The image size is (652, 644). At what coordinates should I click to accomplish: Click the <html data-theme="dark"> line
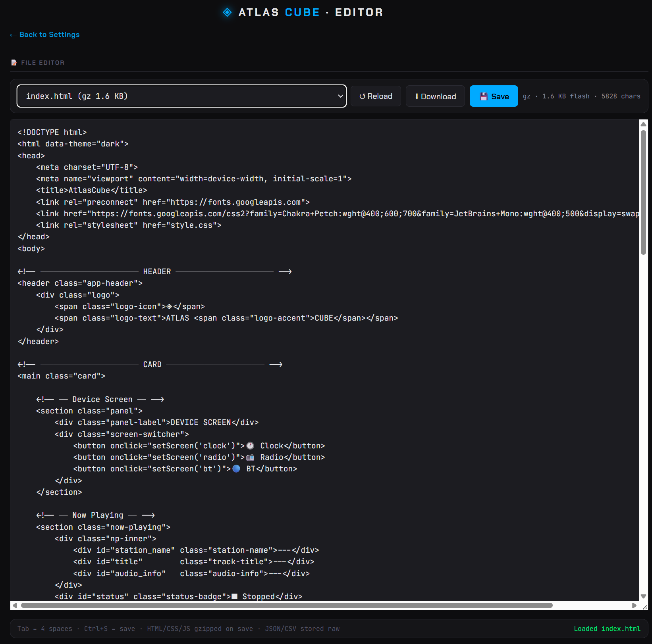coord(73,144)
